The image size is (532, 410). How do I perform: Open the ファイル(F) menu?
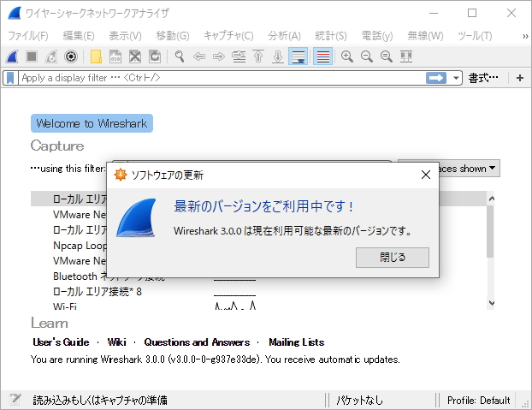28,36
